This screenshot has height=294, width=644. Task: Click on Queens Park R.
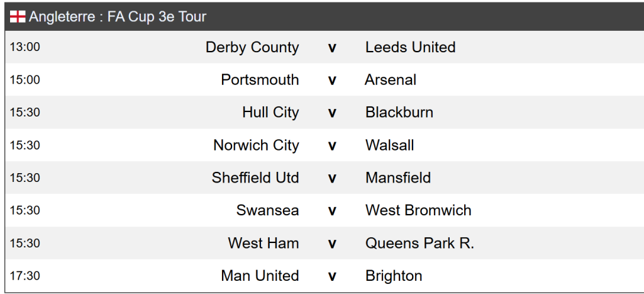pyautogui.click(x=419, y=243)
